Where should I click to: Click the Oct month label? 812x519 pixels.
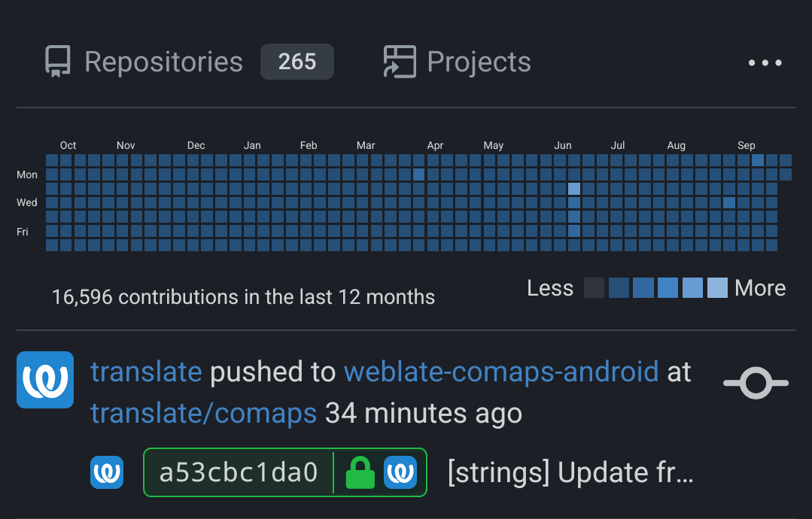68,145
